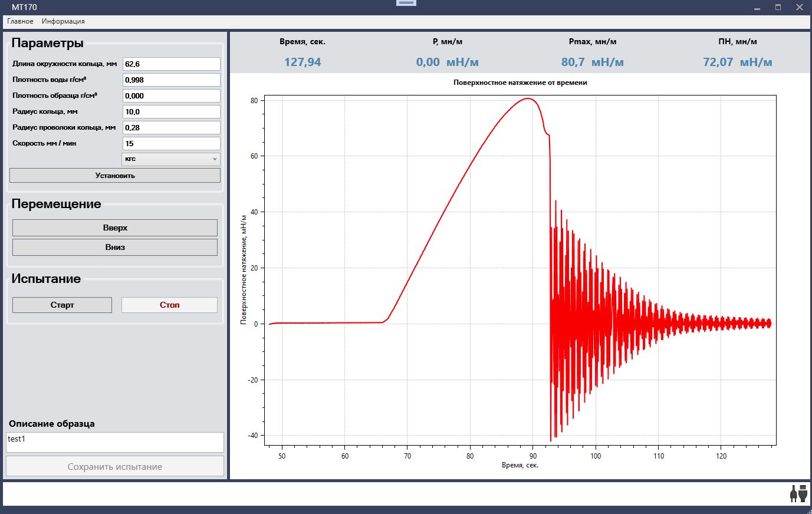Click the sample description text box
Image resolution: width=812 pixels, height=514 pixels.
115,442
